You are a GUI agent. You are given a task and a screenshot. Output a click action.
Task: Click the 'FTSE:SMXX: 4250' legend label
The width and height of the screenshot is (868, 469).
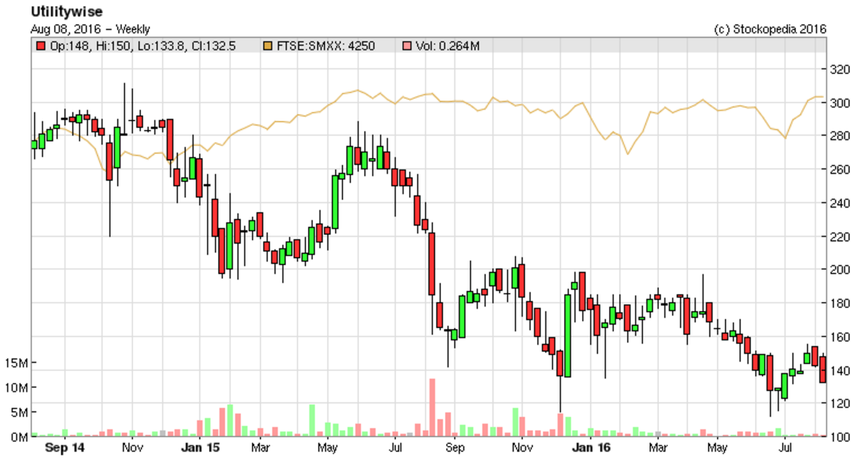click(x=326, y=46)
